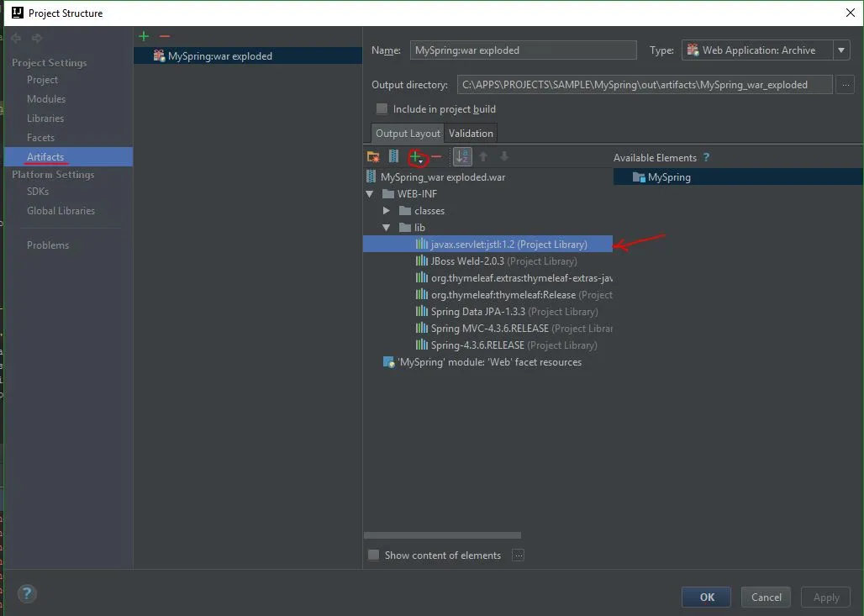Click the remove element minus icon in layout toolbar
Screen dimensions: 864x616
436,157
